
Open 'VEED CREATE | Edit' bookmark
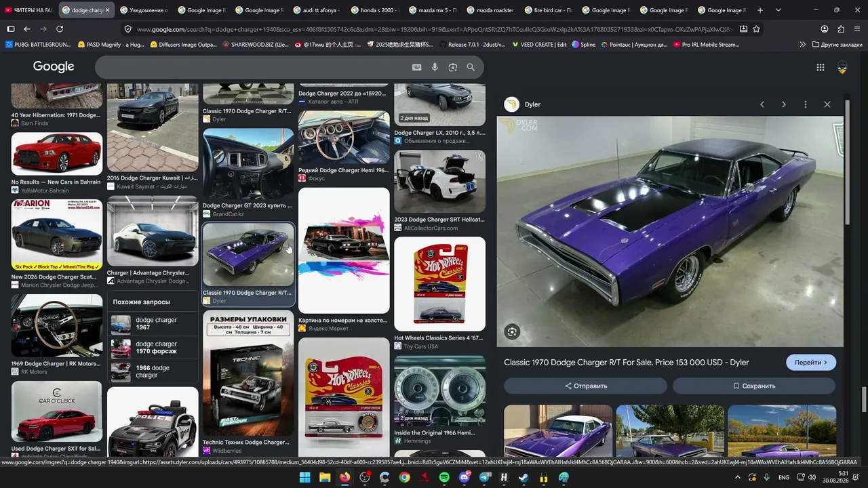539,45
